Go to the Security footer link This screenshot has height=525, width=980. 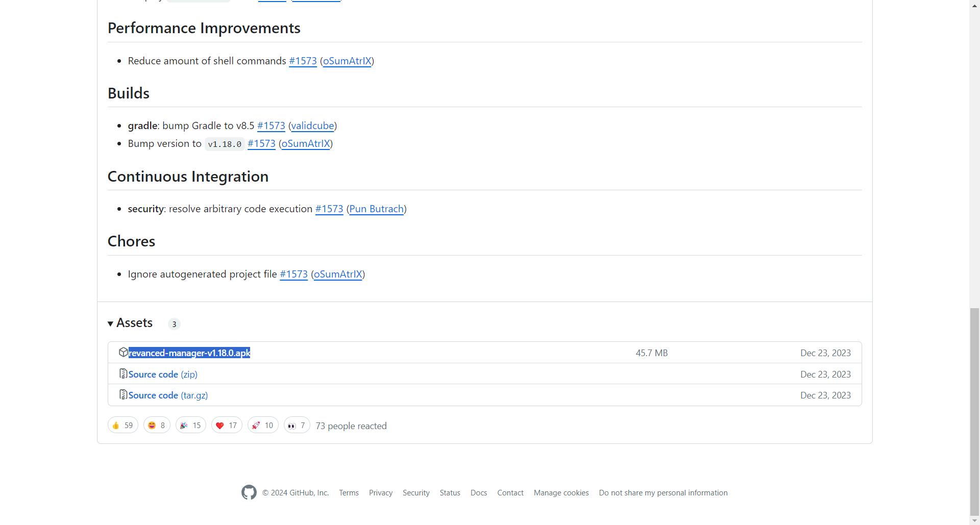pyautogui.click(x=416, y=493)
